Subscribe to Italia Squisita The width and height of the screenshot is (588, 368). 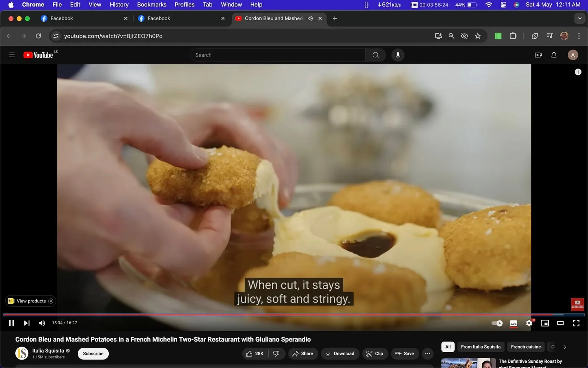tap(93, 353)
